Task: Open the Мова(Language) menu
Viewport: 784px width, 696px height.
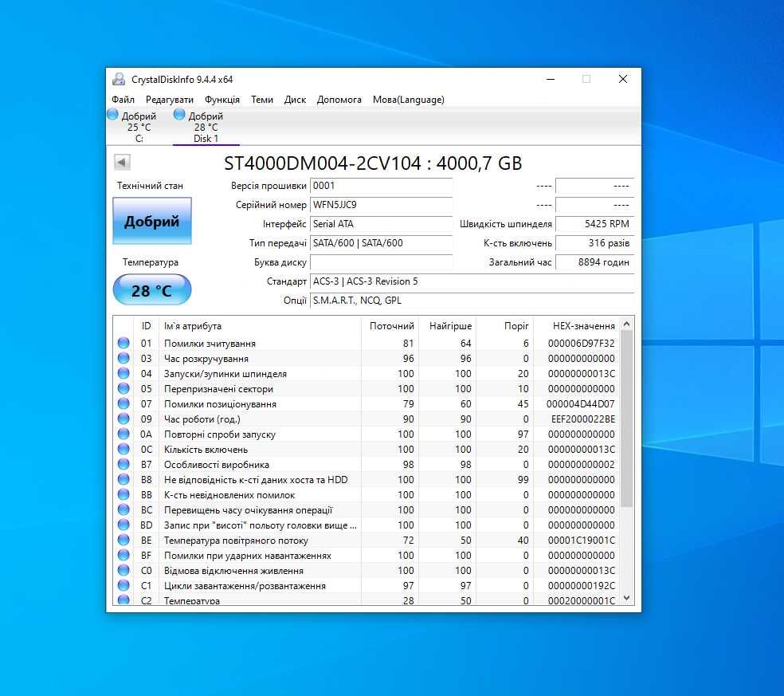Action: pyautogui.click(x=409, y=100)
